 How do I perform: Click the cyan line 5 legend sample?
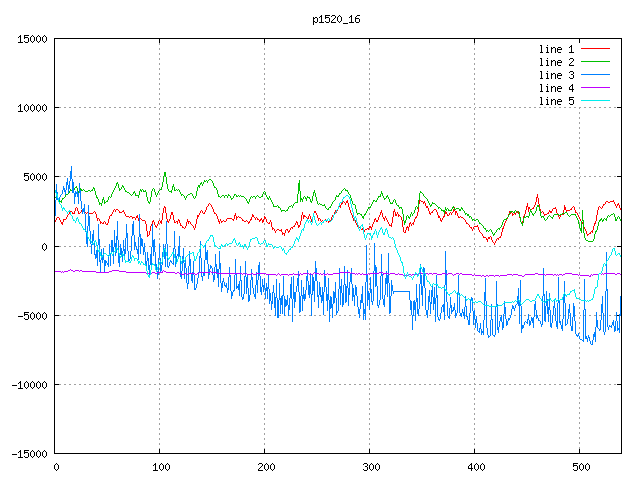click(595, 101)
